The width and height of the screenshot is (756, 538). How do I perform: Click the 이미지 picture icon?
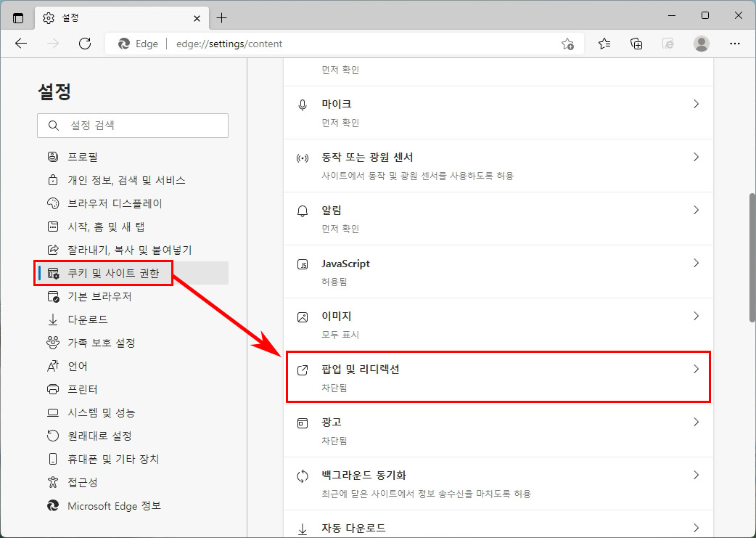point(303,317)
